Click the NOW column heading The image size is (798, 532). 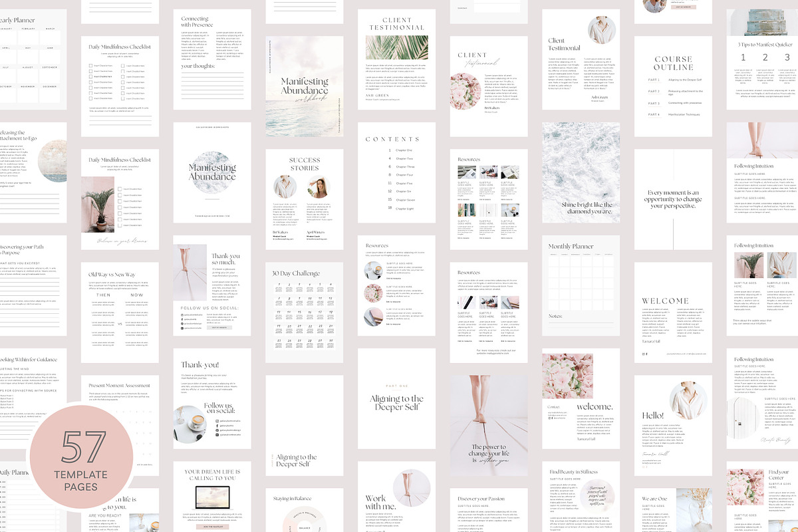click(137, 295)
